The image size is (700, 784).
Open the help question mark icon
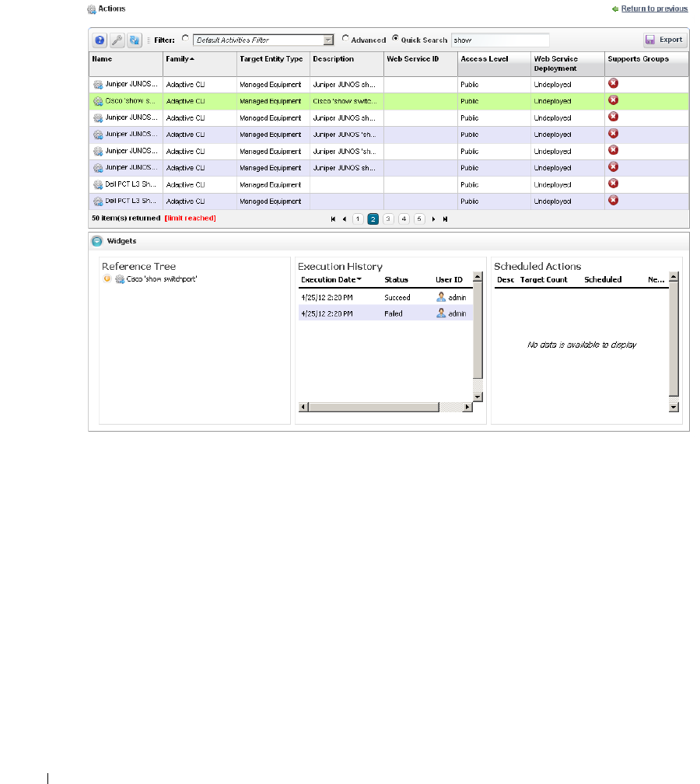point(100,40)
